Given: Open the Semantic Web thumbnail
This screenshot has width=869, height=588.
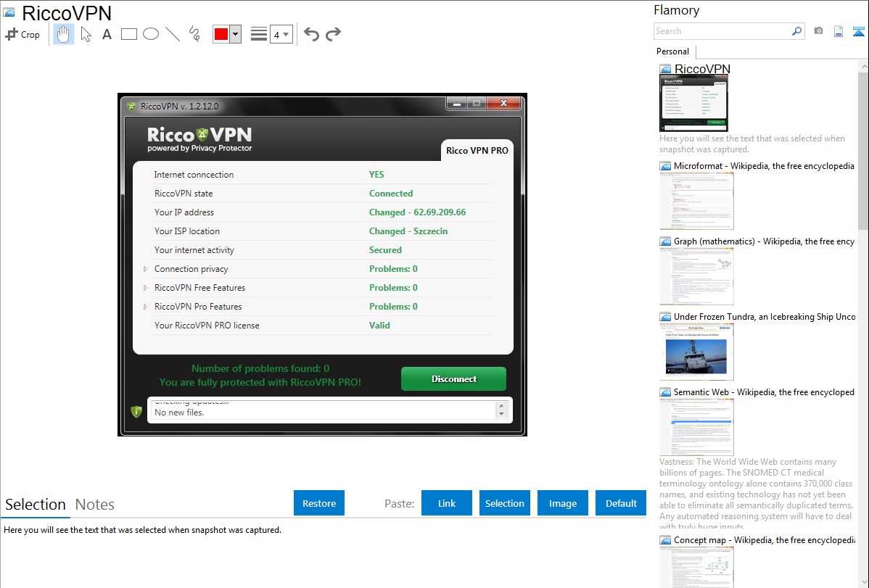Looking at the screenshot, I should [696, 427].
